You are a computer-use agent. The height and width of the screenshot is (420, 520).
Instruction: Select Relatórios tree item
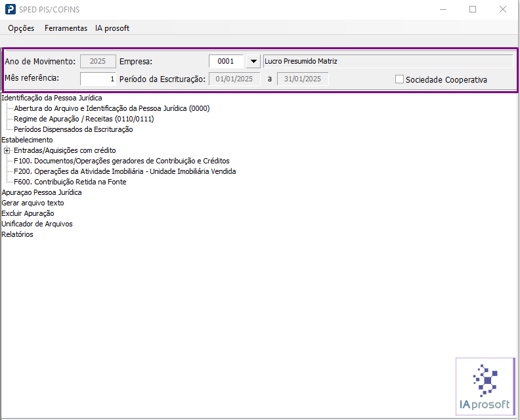(17, 234)
